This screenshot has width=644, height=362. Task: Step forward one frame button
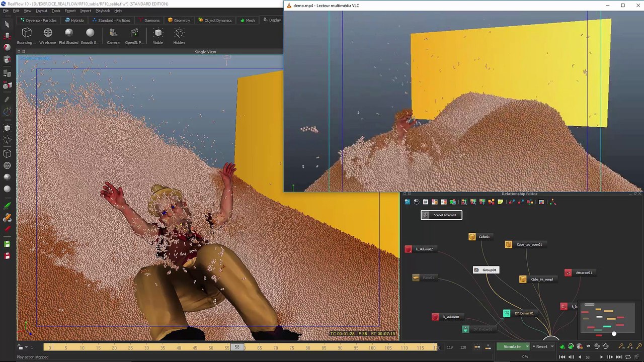click(x=610, y=357)
